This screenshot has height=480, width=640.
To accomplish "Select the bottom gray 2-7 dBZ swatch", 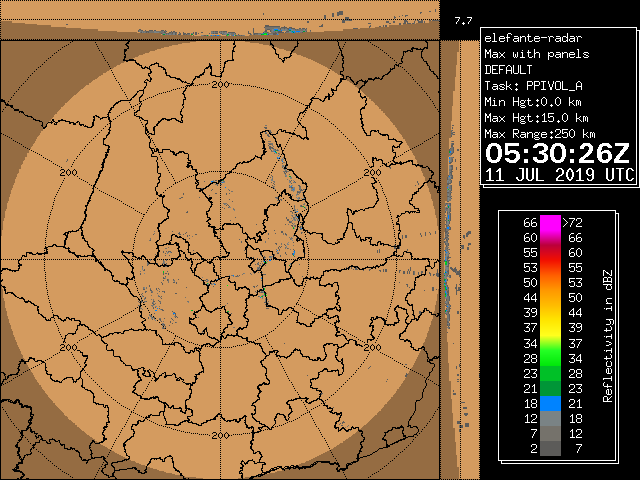I will coord(552,450).
